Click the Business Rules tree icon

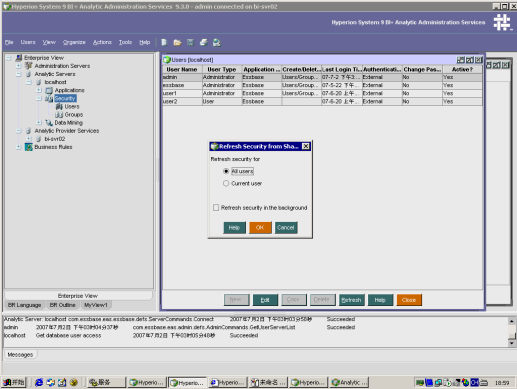pos(29,147)
